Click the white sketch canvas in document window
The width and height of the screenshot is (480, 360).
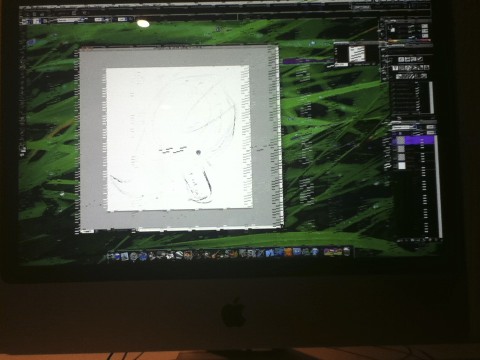(x=179, y=138)
